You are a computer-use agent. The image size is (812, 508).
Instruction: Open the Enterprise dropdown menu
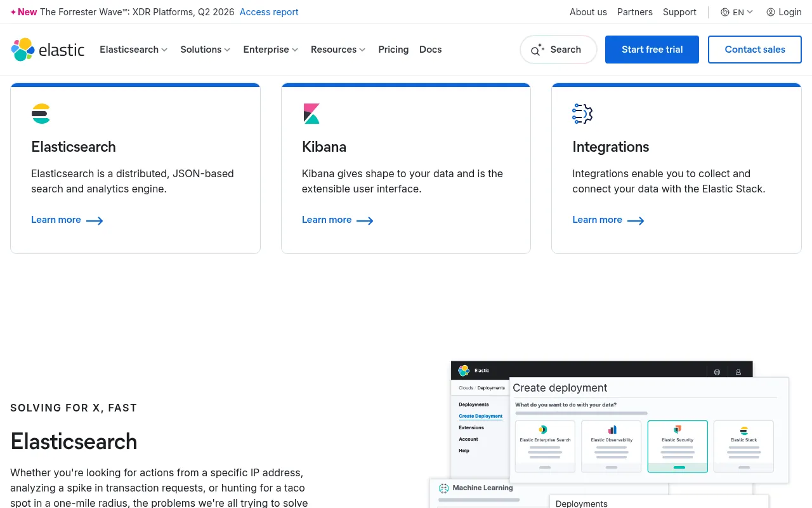271,50
